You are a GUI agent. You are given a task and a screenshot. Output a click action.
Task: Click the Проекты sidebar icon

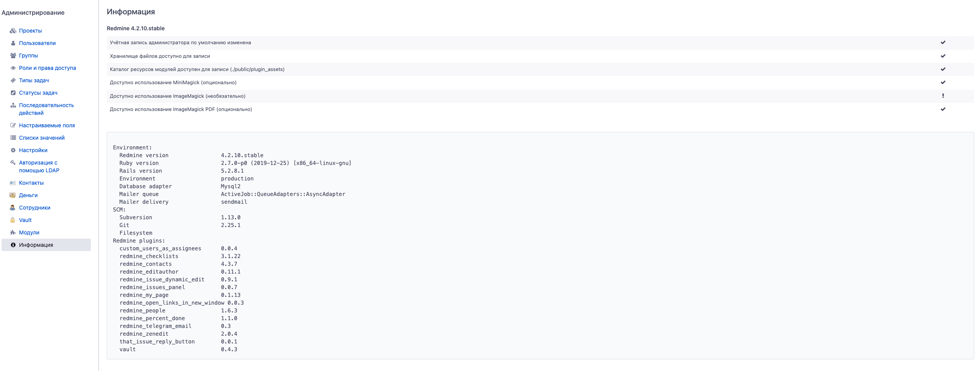(x=13, y=31)
